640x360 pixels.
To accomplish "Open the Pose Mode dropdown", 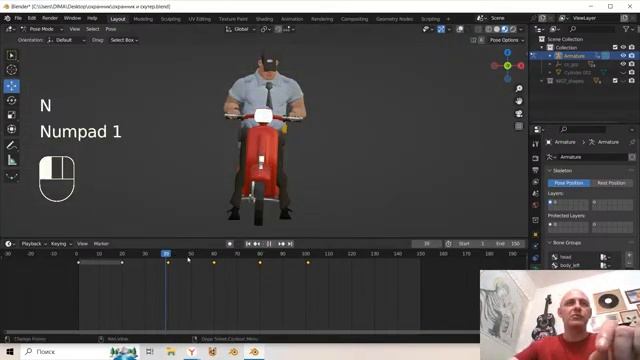I will pos(42,29).
